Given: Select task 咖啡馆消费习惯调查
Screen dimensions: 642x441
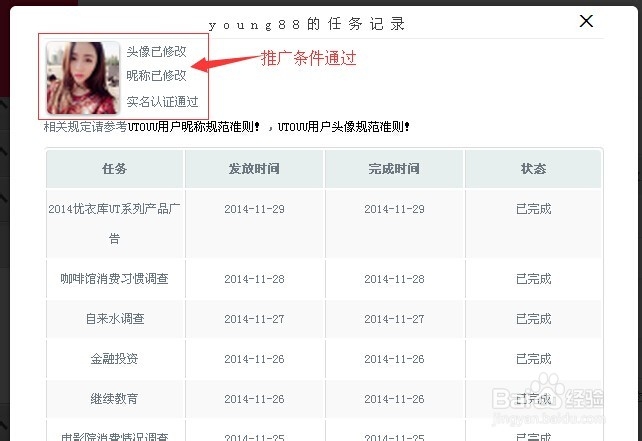Looking at the screenshot, I should [x=114, y=279].
